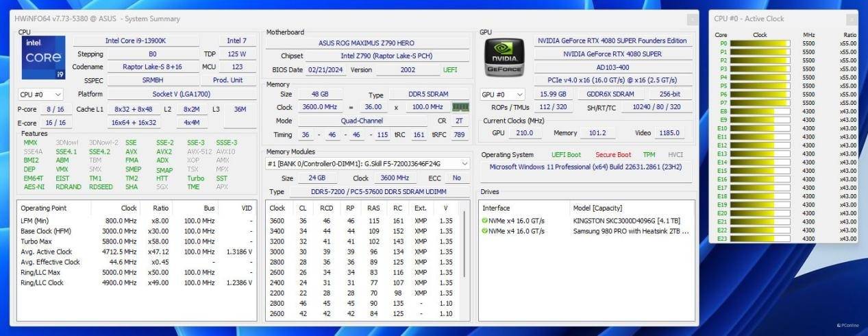
Task: Click the green check icon beside the Kingston drive
Action: pyautogui.click(x=485, y=221)
